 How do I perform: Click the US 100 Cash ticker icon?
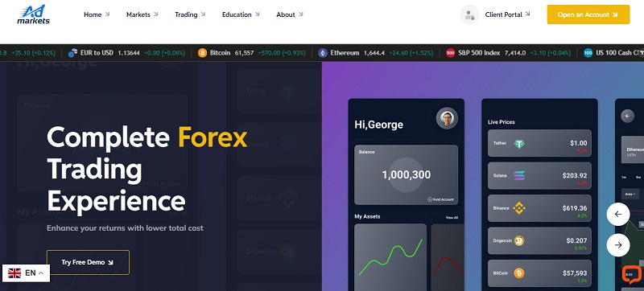point(588,53)
